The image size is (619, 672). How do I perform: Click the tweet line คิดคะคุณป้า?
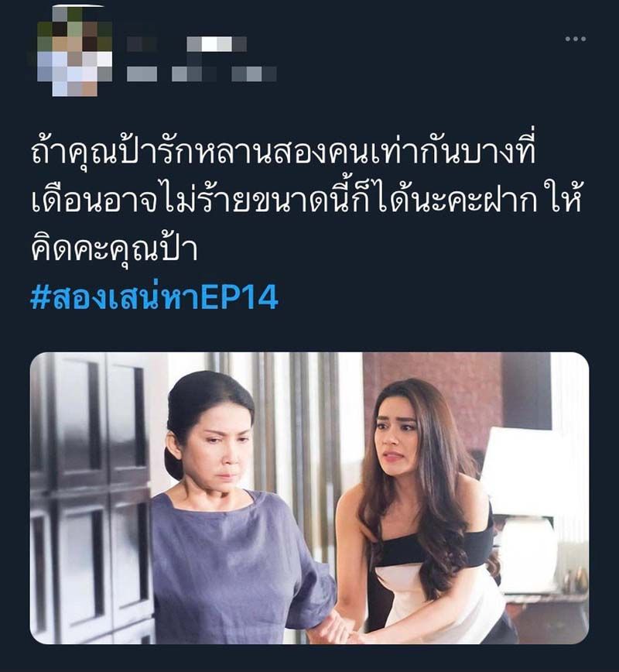click(114, 249)
